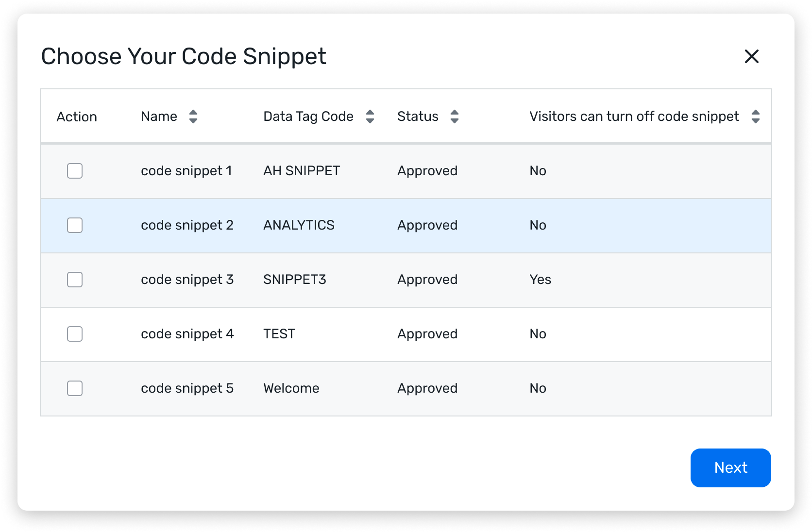Click the Next button
This screenshot has width=812, height=532.
click(x=730, y=467)
